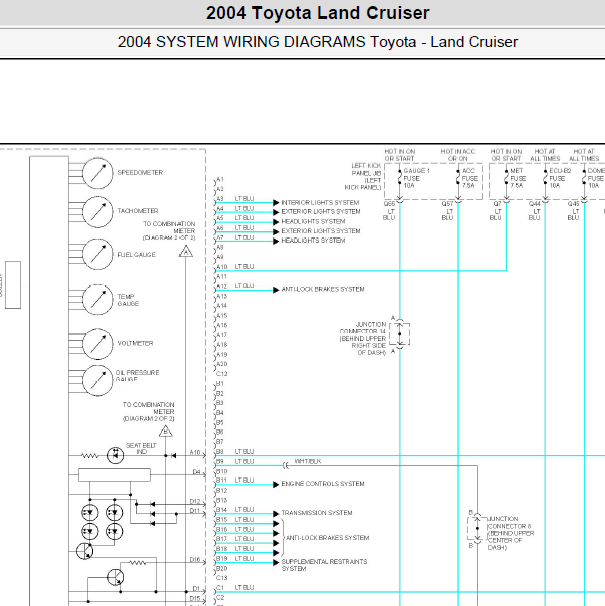Click pin label B11
This screenshot has height=606, width=605.
[221, 480]
